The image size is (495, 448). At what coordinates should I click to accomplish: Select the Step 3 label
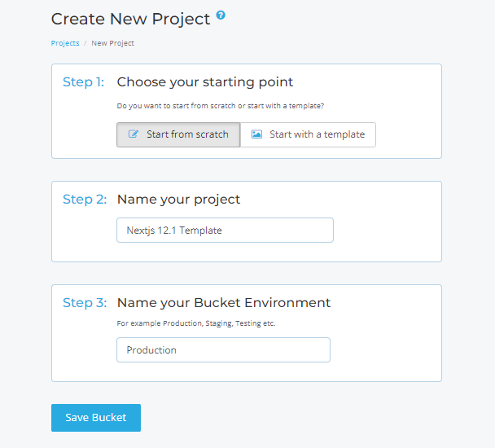[x=85, y=303]
